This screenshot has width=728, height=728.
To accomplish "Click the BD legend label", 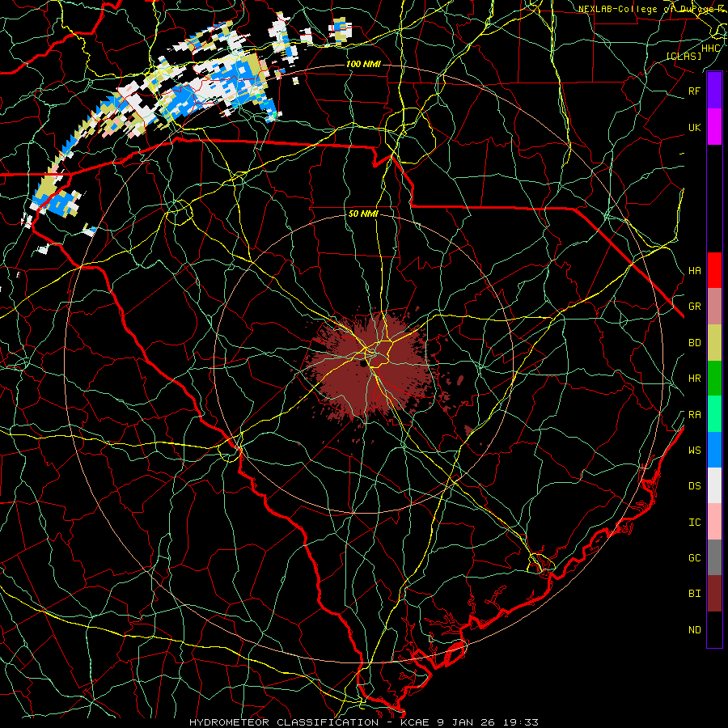I will click(x=694, y=343).
